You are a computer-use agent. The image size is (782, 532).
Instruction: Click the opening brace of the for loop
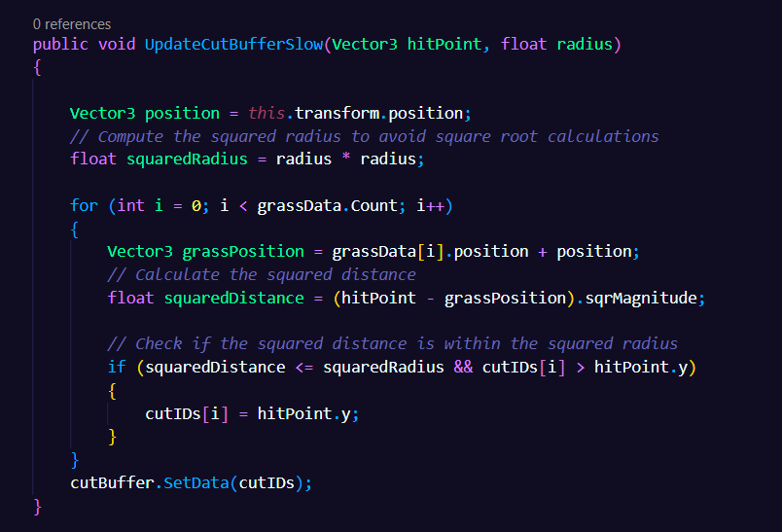[74, 230]
